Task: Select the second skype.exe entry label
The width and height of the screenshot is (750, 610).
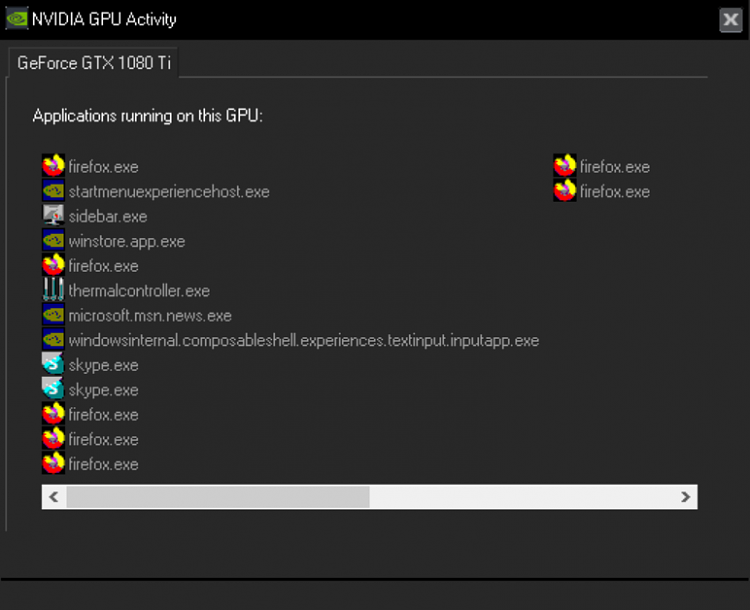Action: click(x=104, y=390)
